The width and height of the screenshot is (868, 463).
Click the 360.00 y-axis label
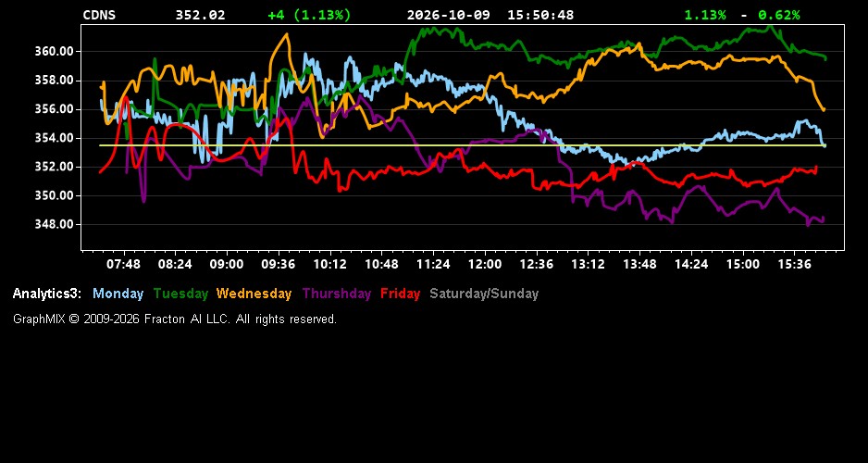point(55,52)
